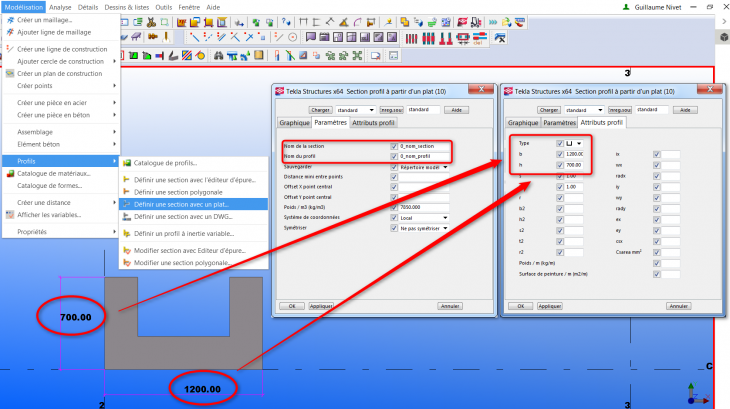
Task: Click Annuler in the Paramètres dialog
Action: click(x=451, y=306)
